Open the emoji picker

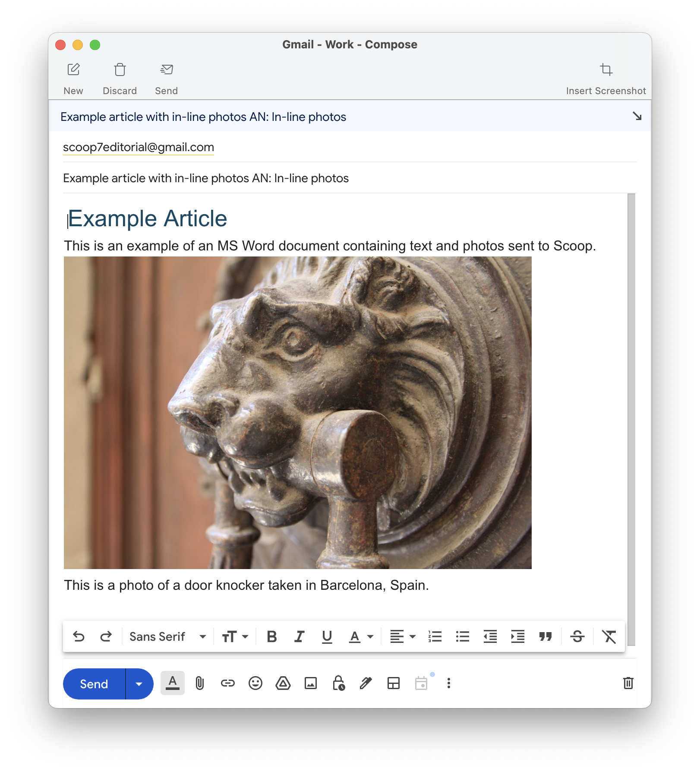(x=255, y=683)
